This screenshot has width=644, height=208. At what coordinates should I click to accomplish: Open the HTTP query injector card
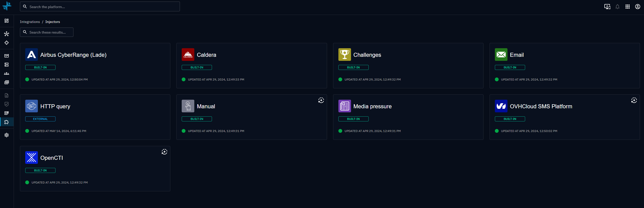[x=95, y=117]
